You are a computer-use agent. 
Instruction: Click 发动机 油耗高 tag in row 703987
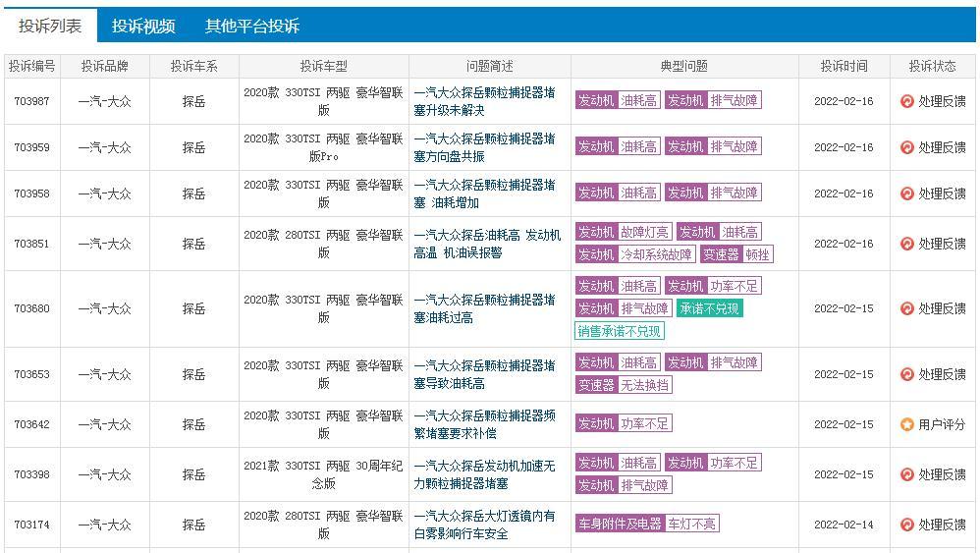pyautogui.click(x=618, y=100)
